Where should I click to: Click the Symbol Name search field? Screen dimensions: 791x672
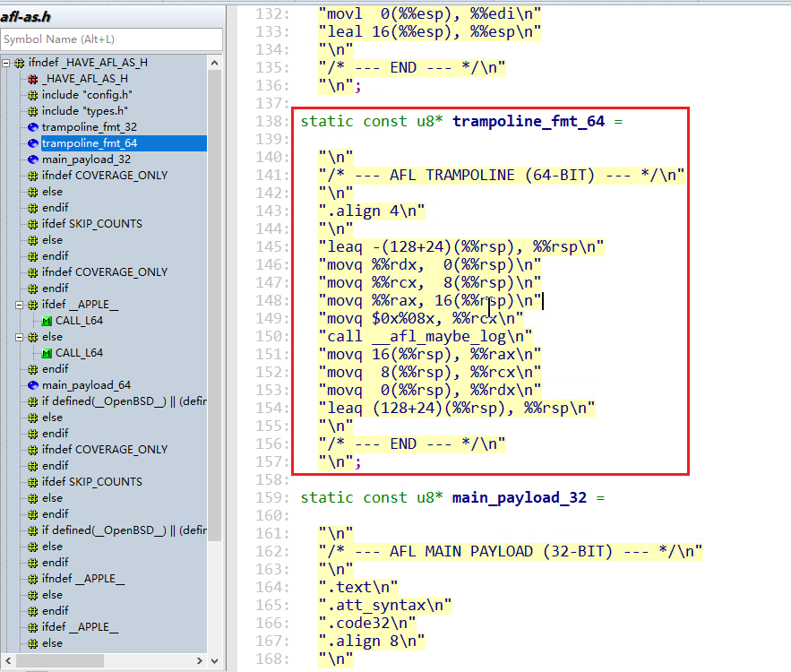pos(111,39)
